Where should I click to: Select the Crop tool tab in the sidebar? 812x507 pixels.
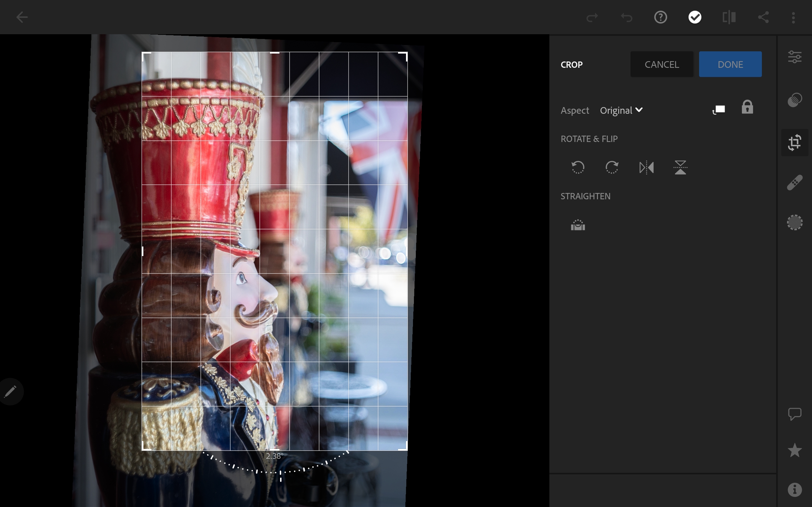(x=795, y=143)
